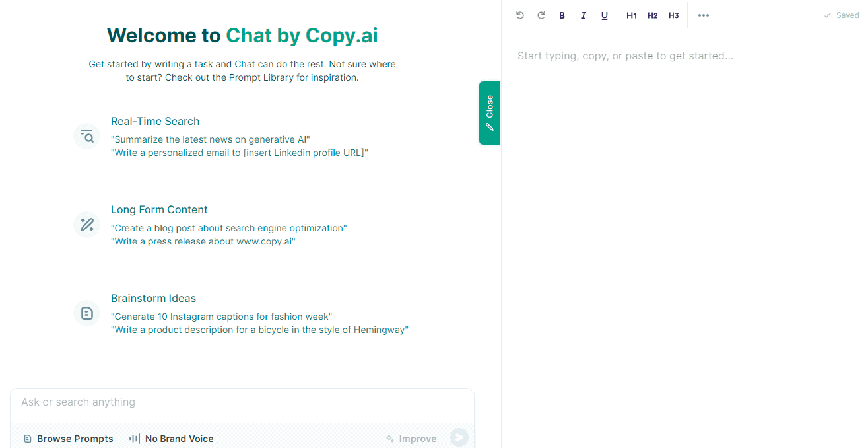Select the Long Form Content pen icon

[x=86, y=225]
